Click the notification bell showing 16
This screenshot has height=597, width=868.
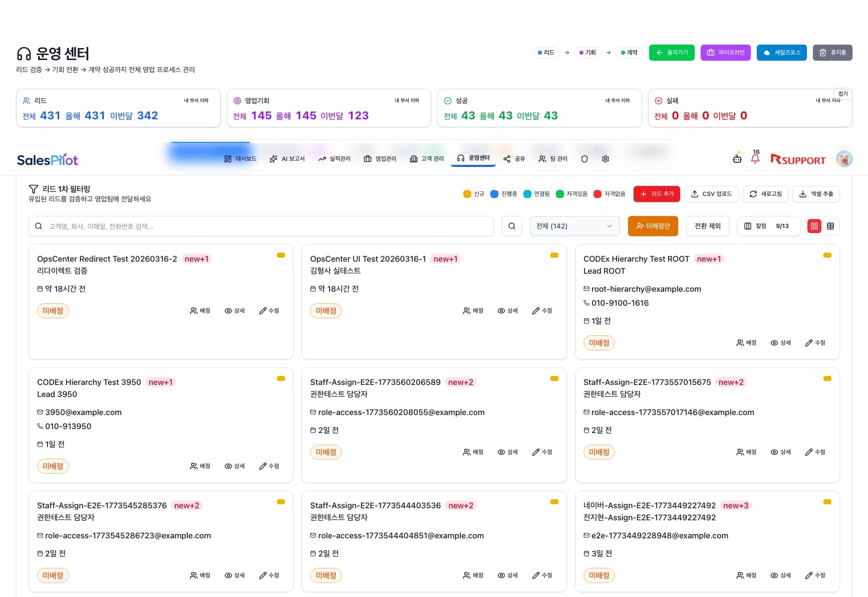coord(755,158)
